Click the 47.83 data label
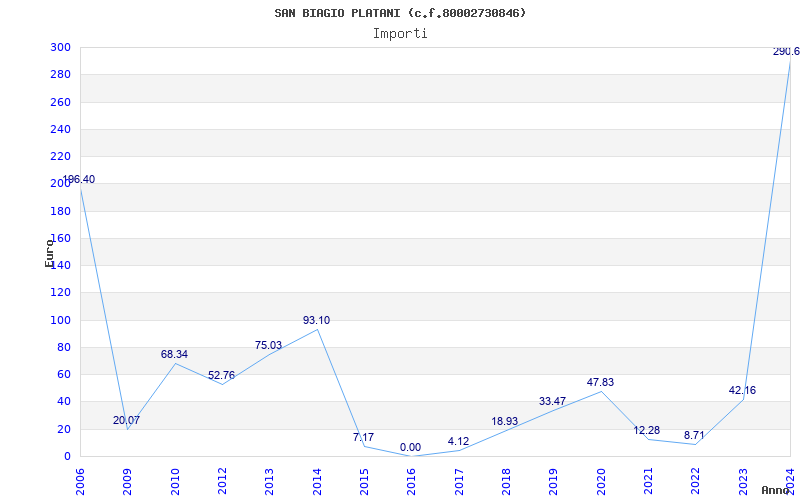The width and height of the screenshot is (800, 500). coord(601,382)
